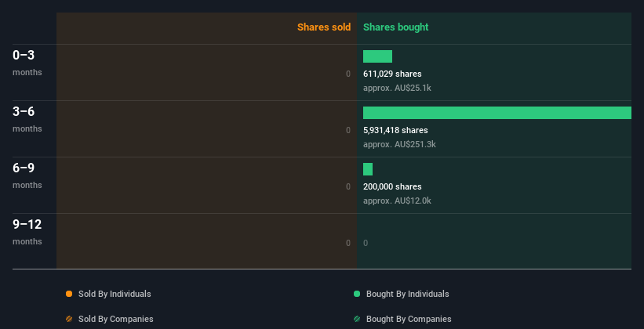Click the 200,000 shares label
The height and width of the screenshot is (329, 644).
392,186
